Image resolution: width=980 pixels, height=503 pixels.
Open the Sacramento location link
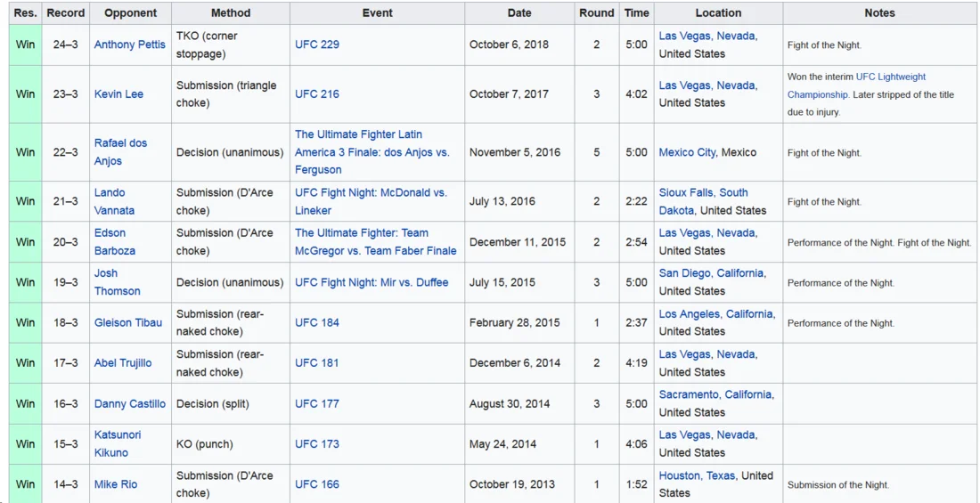[688, 394]
